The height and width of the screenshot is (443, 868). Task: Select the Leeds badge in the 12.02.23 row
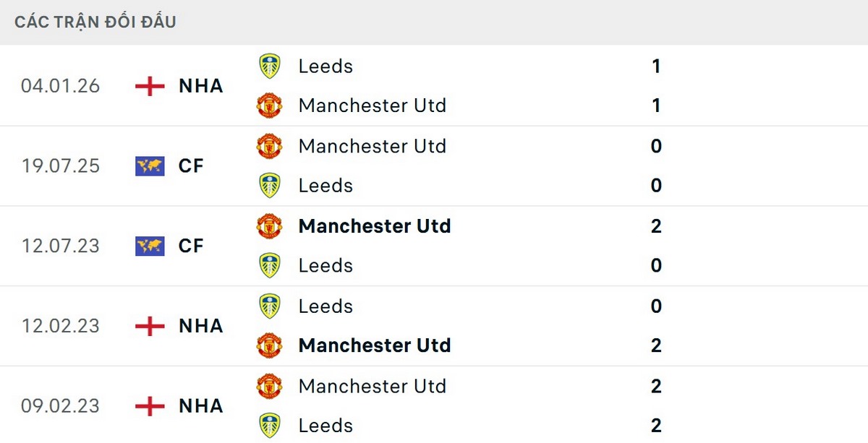[269, 306]
